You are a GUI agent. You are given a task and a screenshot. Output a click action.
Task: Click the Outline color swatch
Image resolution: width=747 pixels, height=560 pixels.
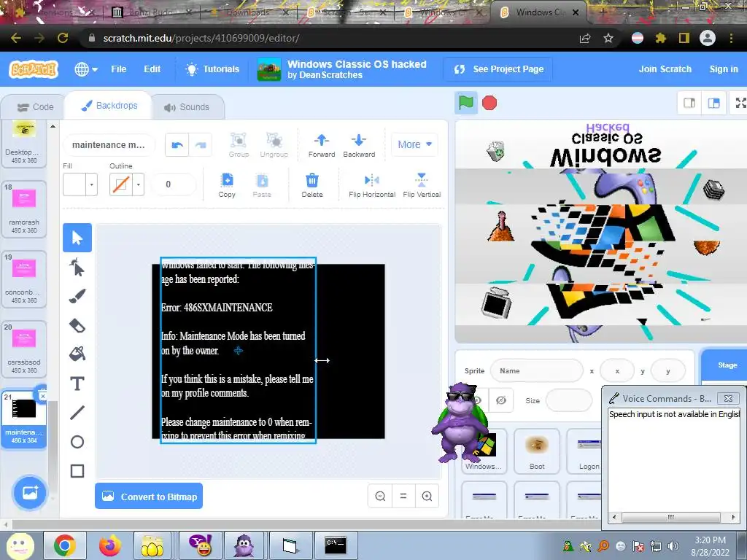pyautogui.click(x=121, y=184)
